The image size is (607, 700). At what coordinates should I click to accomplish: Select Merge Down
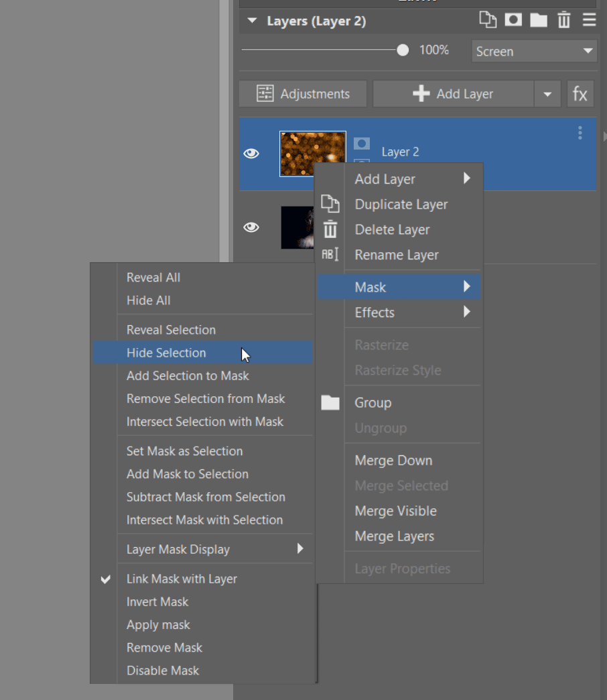click(x=393, y=461)
